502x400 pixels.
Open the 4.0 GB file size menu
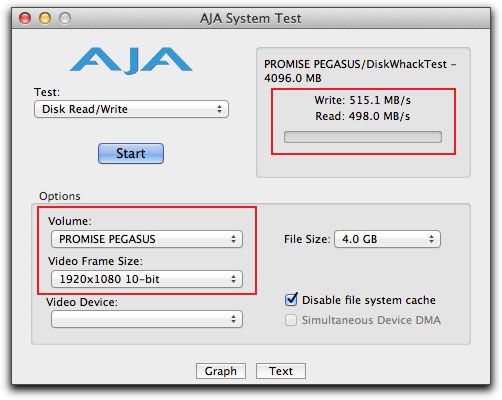pos(387,239)
